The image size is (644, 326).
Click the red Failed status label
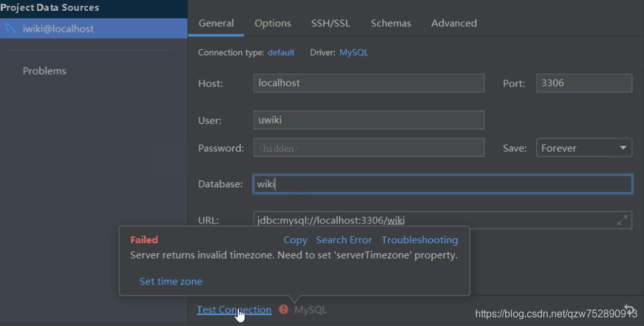coord(144,240)
